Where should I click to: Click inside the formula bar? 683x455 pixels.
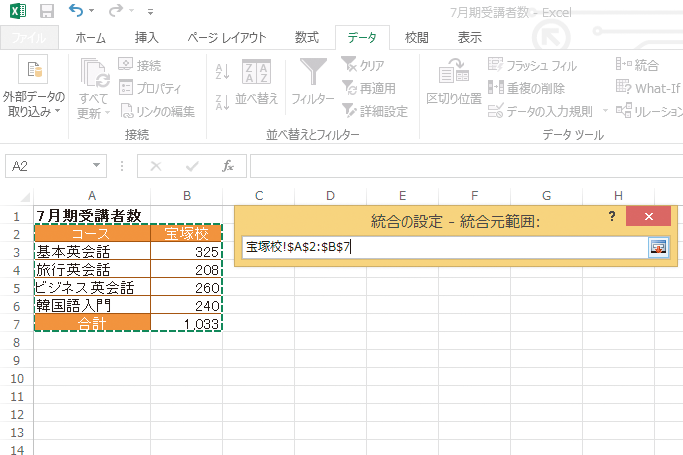pos(466,166)
